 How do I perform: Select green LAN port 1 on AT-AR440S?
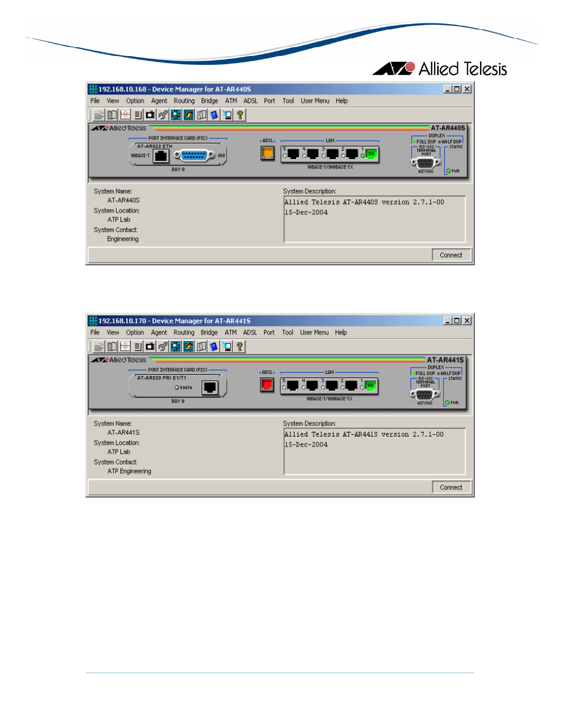371,154
